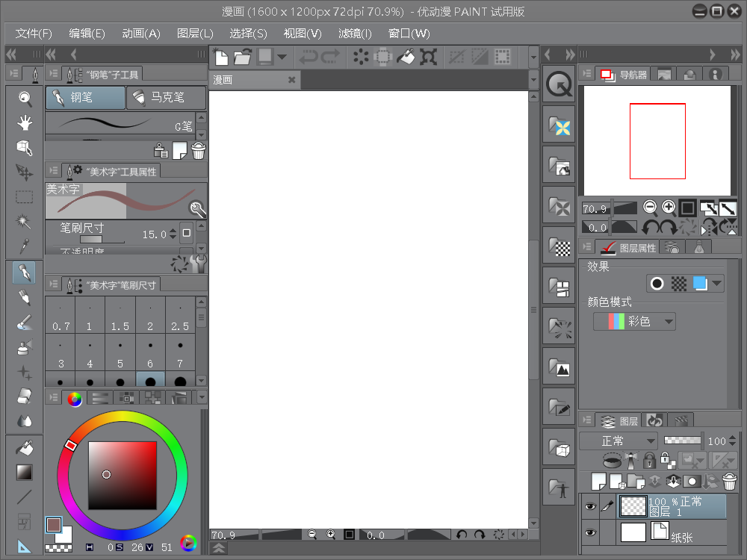Toggle the layer lock icon
Viewport: 747px width, 560px height.
click(649, 461)
